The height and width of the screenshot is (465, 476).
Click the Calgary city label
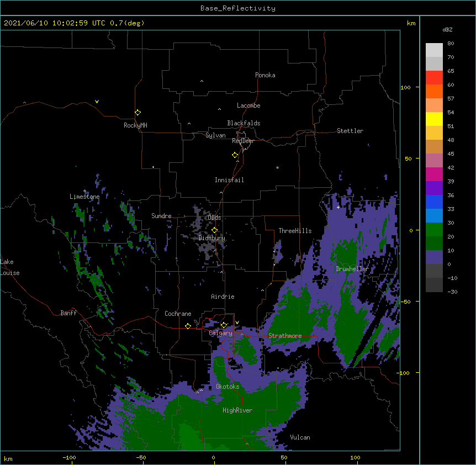[x=221, y=333]
